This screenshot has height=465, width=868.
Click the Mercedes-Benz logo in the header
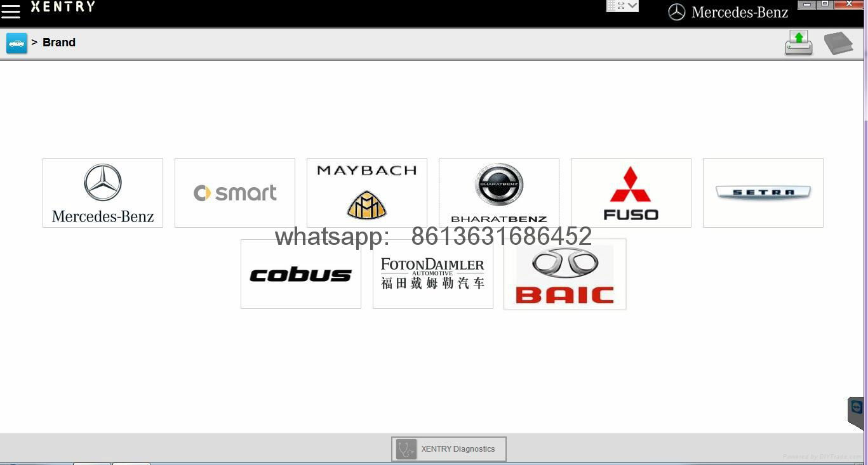tap(728, 12)
